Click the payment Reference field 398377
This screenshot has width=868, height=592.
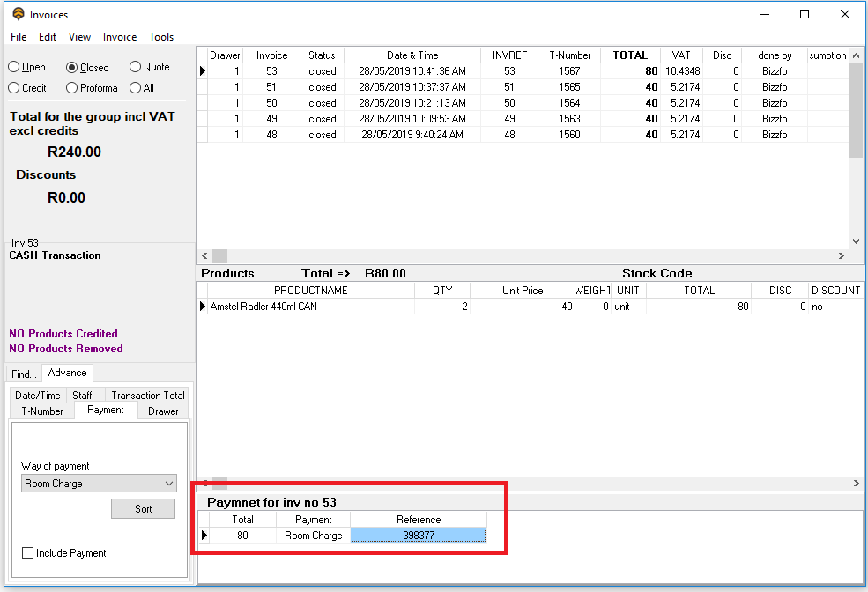click(x=419, y=536)
